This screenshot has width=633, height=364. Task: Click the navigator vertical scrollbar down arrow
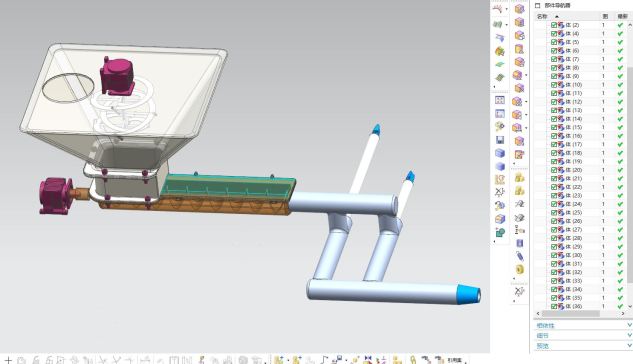click(630, 307)
